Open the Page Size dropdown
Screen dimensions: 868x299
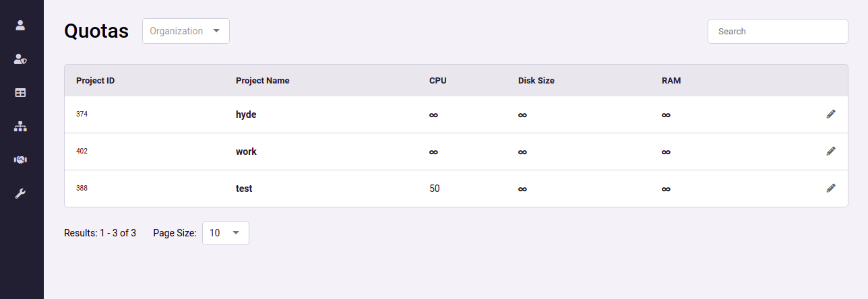[x=226, y=233]
